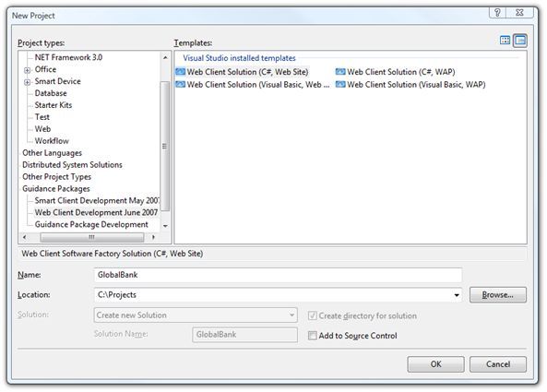Open the dialog help question mark button
547x392 pixels.
(x=498, y=13)
